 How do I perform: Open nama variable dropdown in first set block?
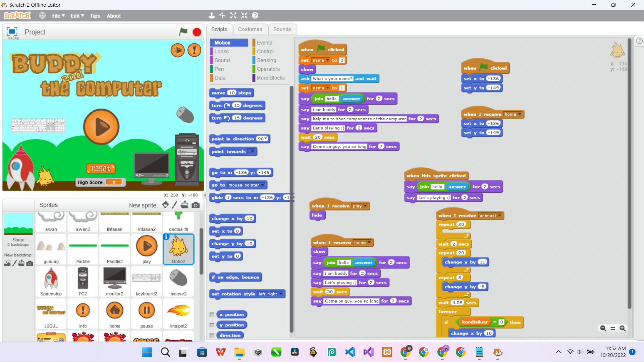tap(328, 60)
